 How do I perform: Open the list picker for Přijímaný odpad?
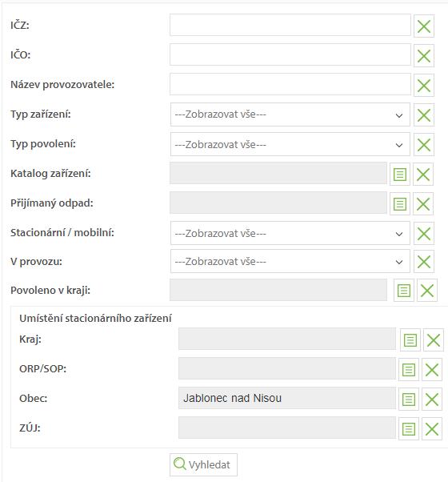coord(400,204)
